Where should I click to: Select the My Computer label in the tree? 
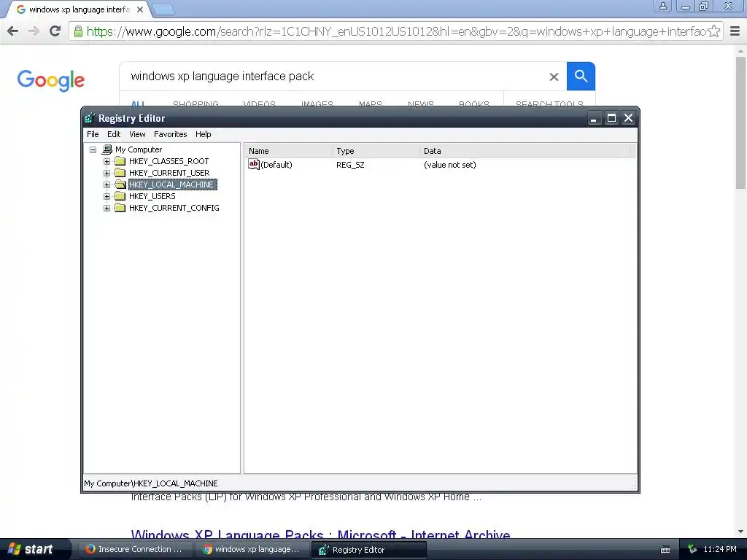tap(139, 149)
